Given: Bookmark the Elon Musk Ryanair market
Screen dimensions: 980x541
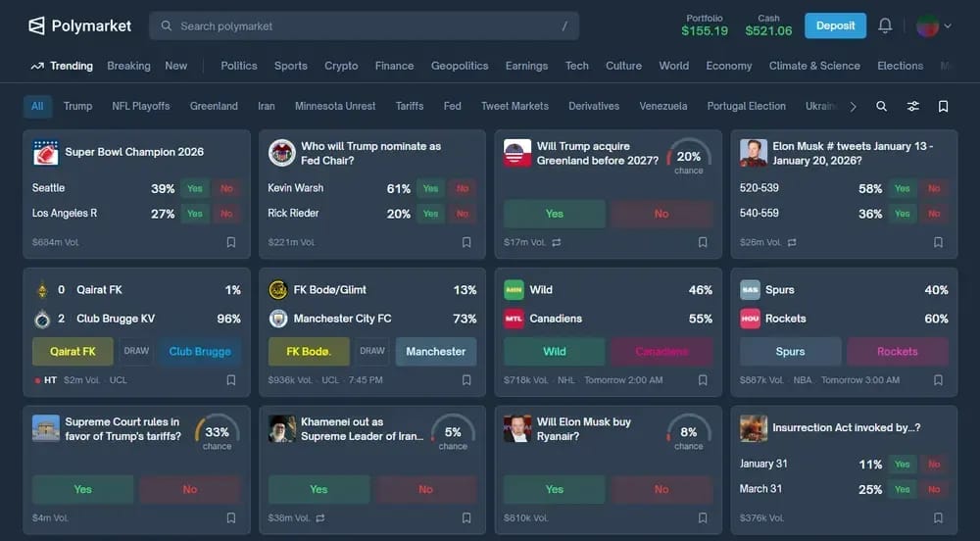Looking at the screenshot, I should coord(703,517).
